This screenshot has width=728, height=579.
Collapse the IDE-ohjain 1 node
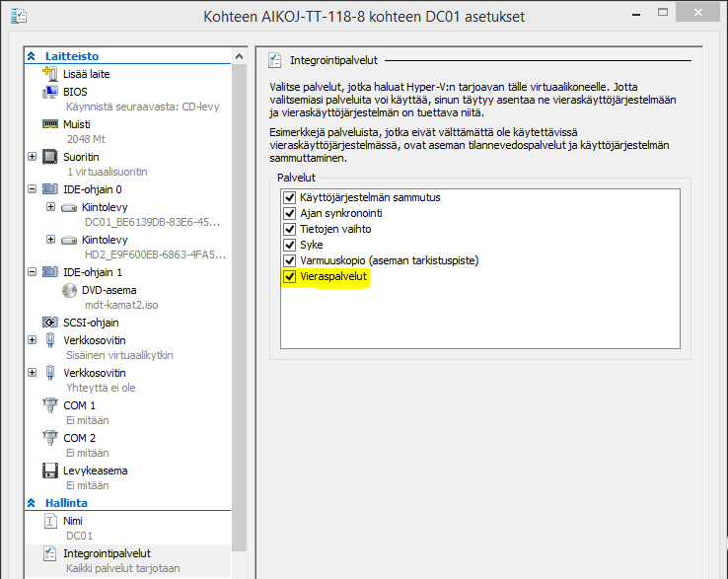pyautogui.click(x=32, y=271)
